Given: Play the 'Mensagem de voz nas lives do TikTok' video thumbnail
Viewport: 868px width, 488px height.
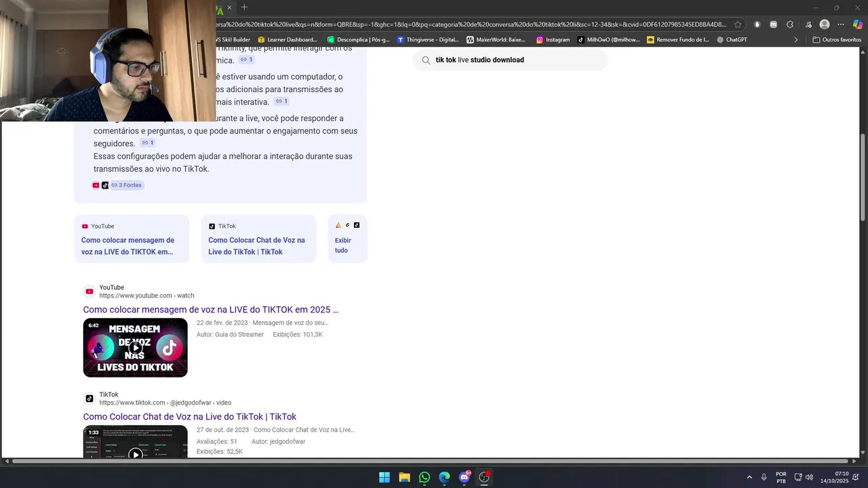Looking at the screenshot, I should pyautogui.click(x=136, y=348).
